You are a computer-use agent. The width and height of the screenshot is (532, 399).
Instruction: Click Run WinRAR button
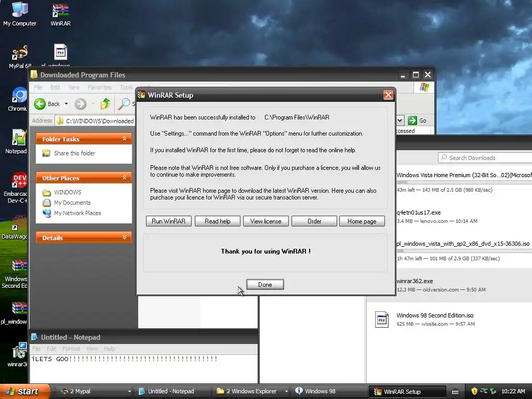click(169, 221)
